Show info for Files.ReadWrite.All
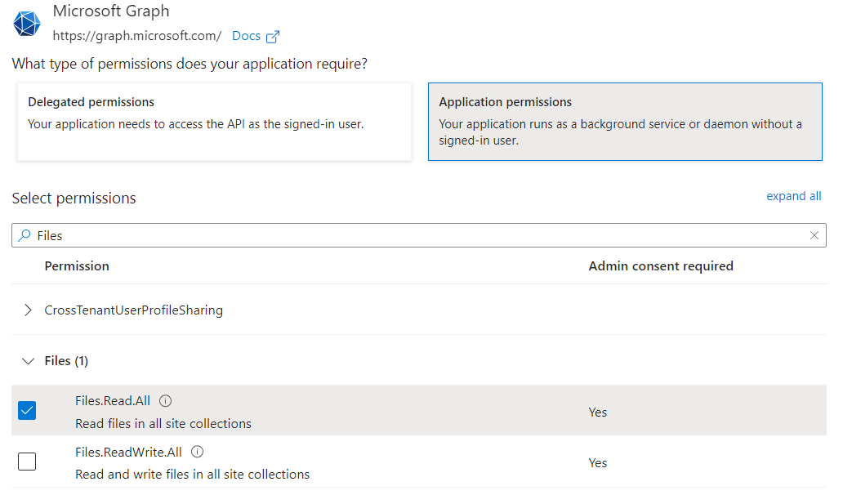The image size is (843, 504). click(198, 452)
